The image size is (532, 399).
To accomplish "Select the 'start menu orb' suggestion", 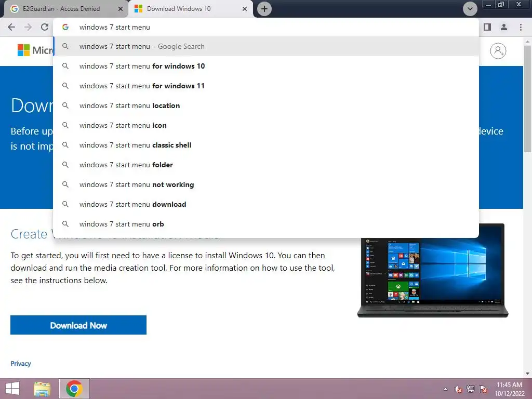I will click(266, 224).
